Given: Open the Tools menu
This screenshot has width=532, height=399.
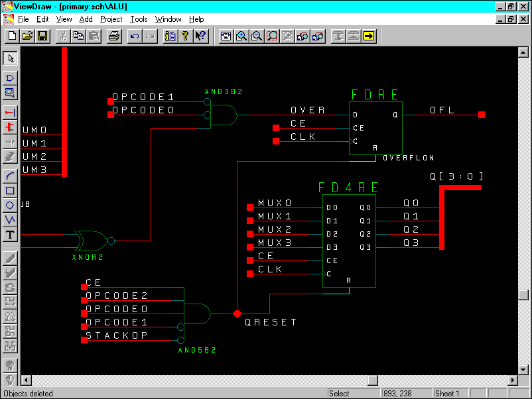Looking at the screenshot, I should 139,19.
